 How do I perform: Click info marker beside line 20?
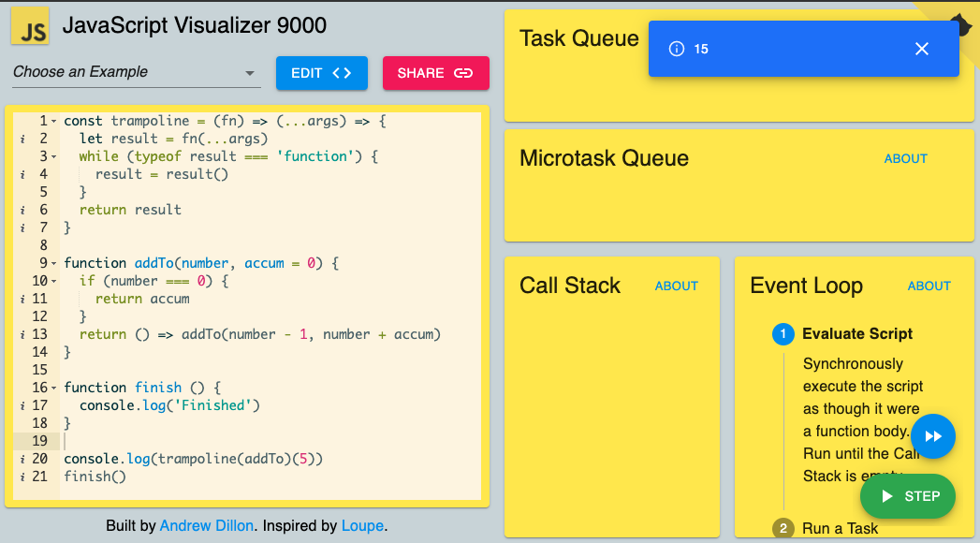coord(22,459)
